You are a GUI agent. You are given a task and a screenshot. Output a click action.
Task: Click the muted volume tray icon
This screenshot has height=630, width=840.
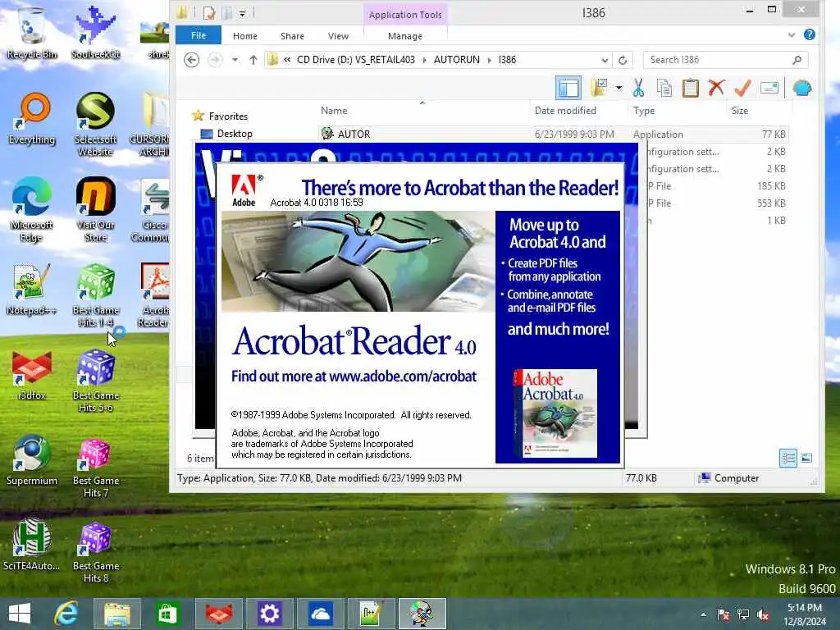pyautogui.click(x=764, y=614)
